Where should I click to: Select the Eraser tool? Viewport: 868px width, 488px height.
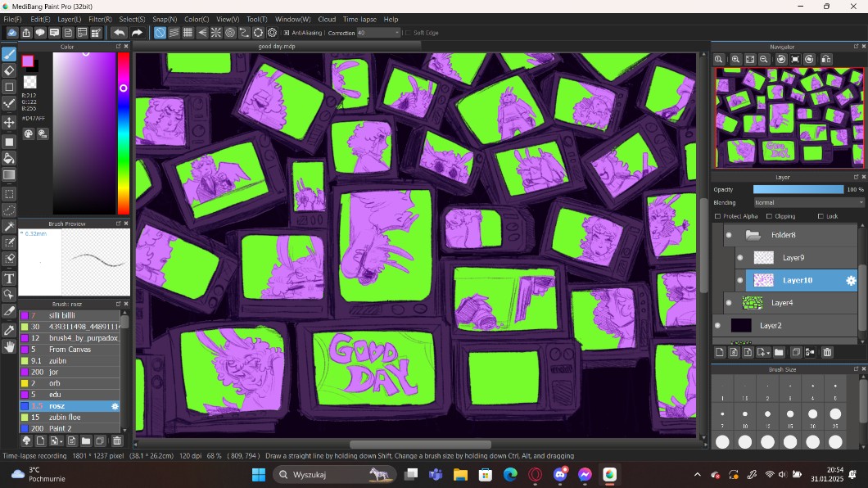pos(10,70)
